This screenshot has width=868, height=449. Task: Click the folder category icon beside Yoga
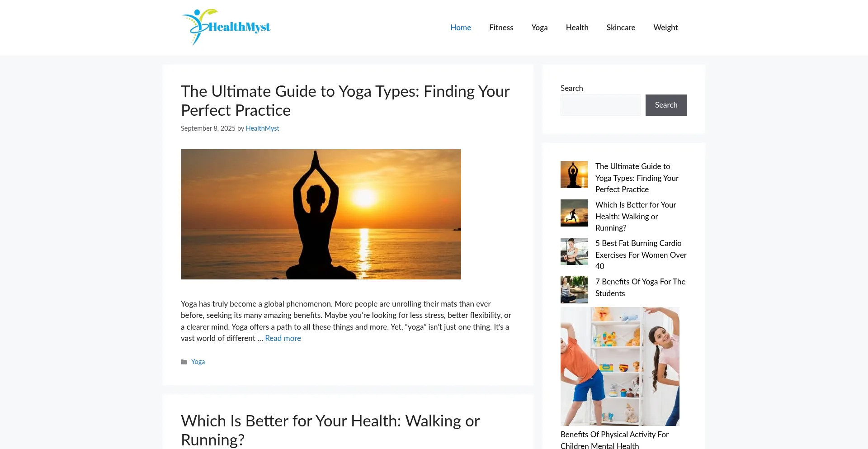click(x=184, y=362)
